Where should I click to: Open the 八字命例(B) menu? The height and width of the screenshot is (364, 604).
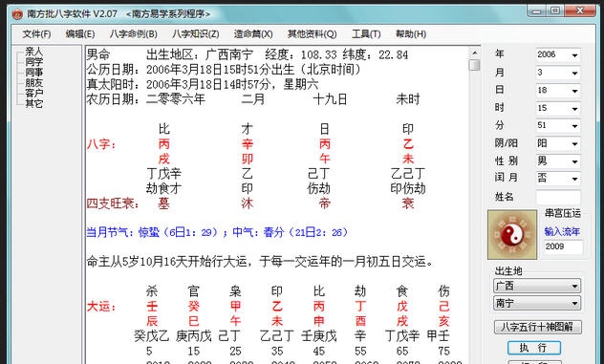click(x=133, y=33)
